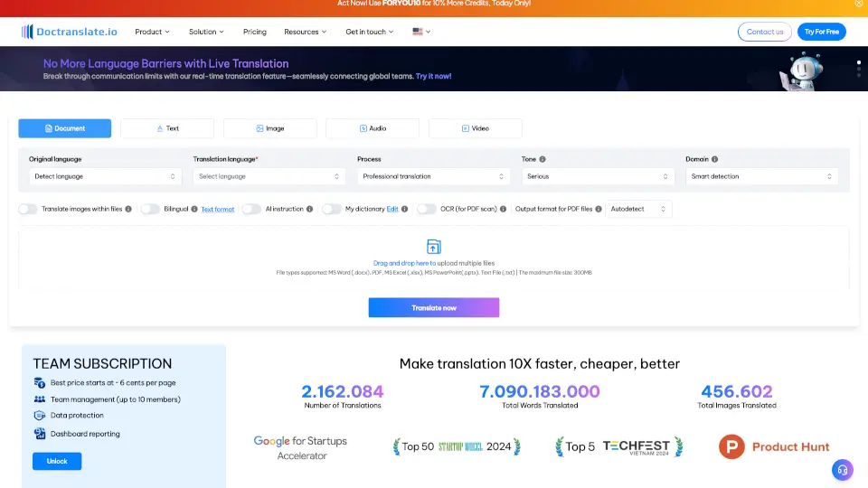This screenshot has width=868, height=488.
Task: Click the Dashboard reporting icon
Action: pos(39,434)
